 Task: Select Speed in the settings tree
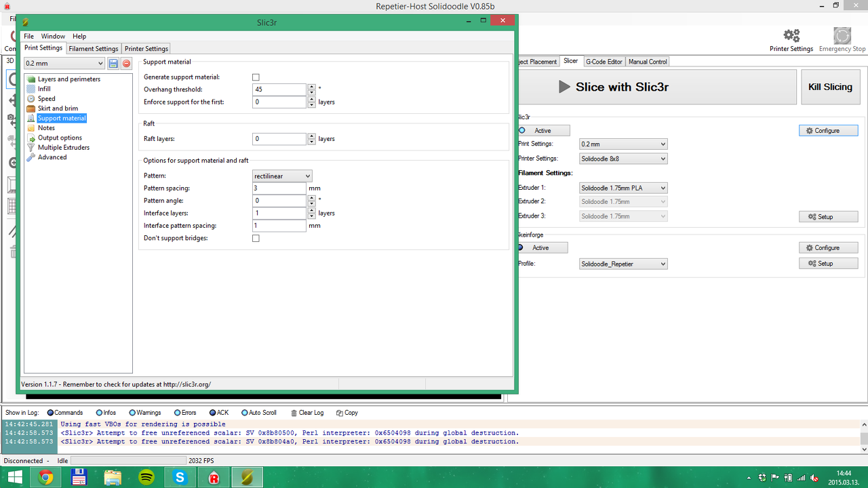pos(46,98)
